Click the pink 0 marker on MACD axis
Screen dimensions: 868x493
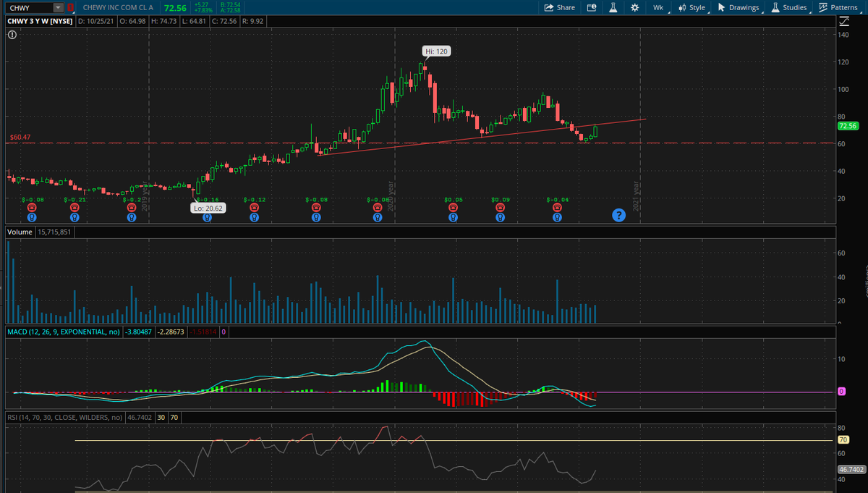[x=841, y=392]
